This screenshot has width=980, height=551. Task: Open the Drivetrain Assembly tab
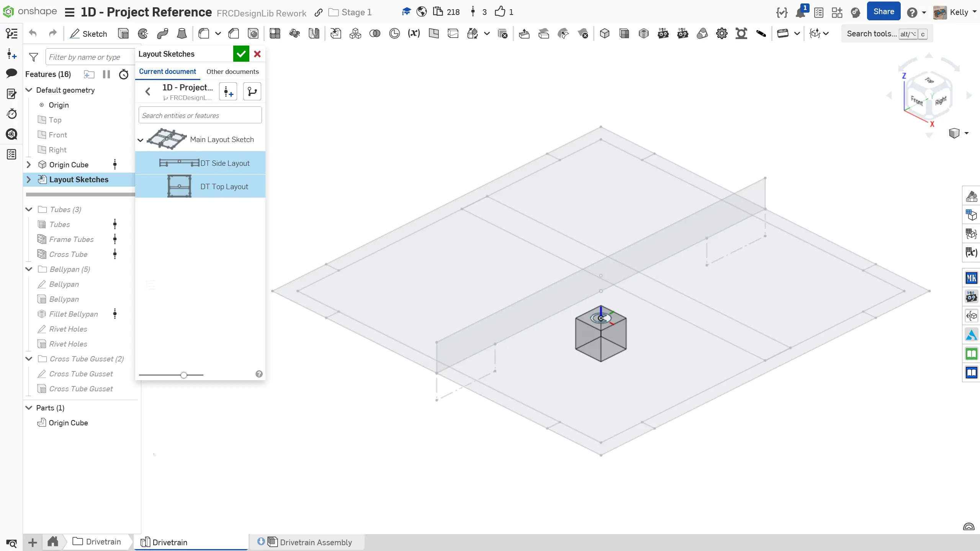coord(315,542)
